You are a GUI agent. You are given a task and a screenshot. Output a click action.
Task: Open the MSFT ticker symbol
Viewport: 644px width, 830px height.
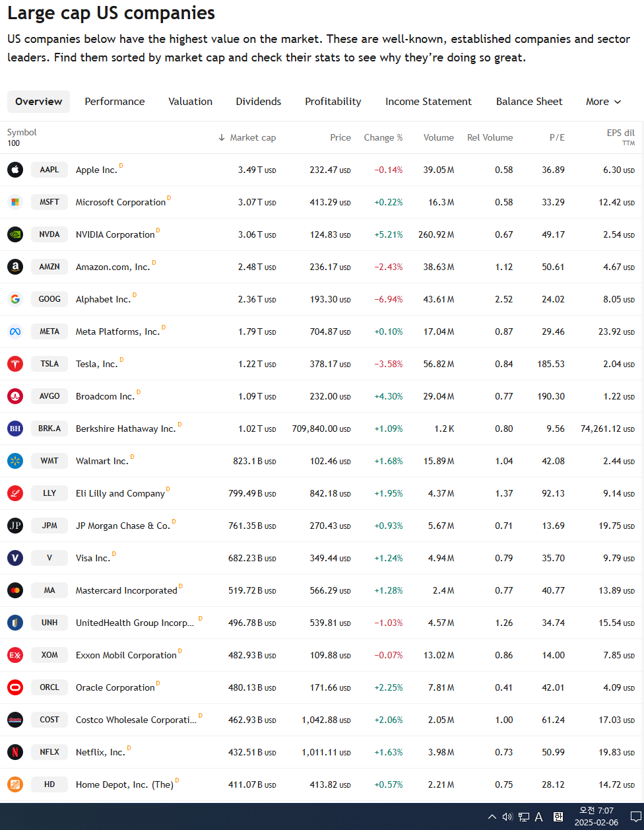point(49,202)
